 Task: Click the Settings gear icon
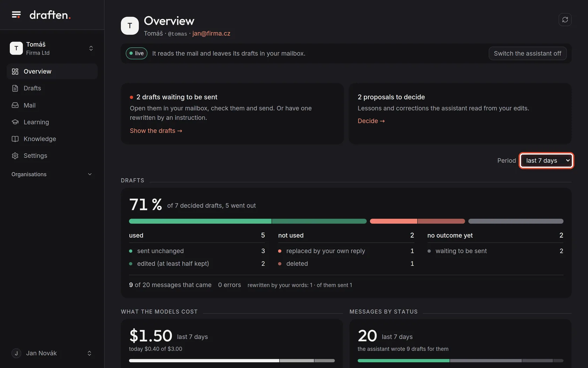(15, 156)
